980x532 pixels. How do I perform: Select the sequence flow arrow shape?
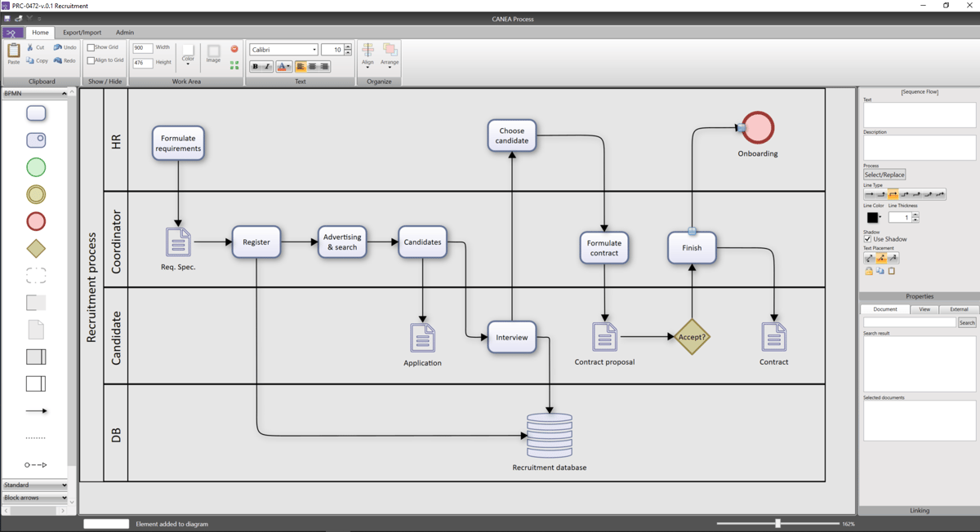click(35, 410)
